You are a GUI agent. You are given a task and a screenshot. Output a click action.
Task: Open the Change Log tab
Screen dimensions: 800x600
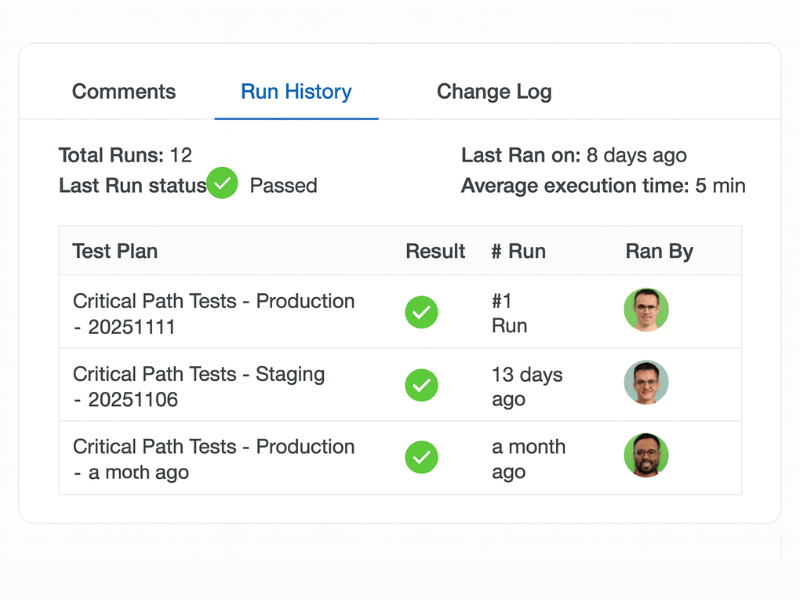(x=493, y=91)
